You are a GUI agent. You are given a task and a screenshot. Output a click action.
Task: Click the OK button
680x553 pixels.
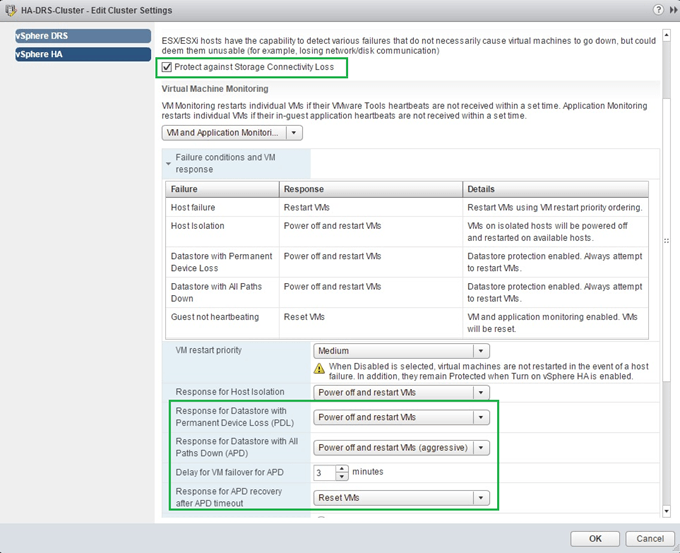tap(595, 539)
